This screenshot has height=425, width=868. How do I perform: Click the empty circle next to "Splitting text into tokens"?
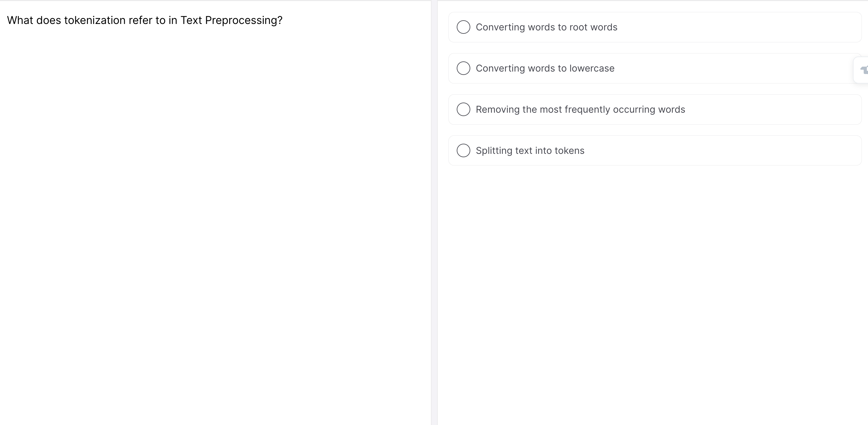tap(463, 150)
